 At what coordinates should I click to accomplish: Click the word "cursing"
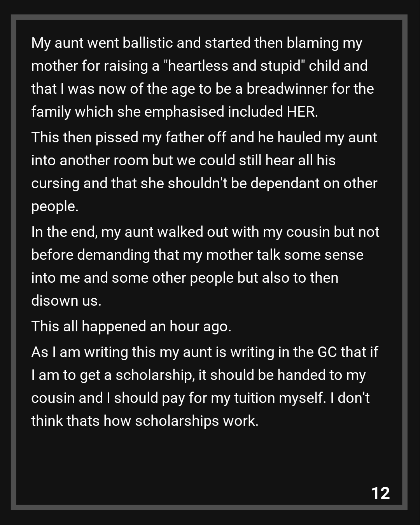[x=55, y=183]
